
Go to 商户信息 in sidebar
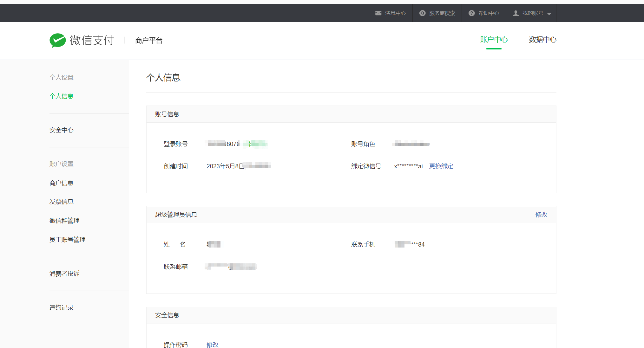coord(61,183)
